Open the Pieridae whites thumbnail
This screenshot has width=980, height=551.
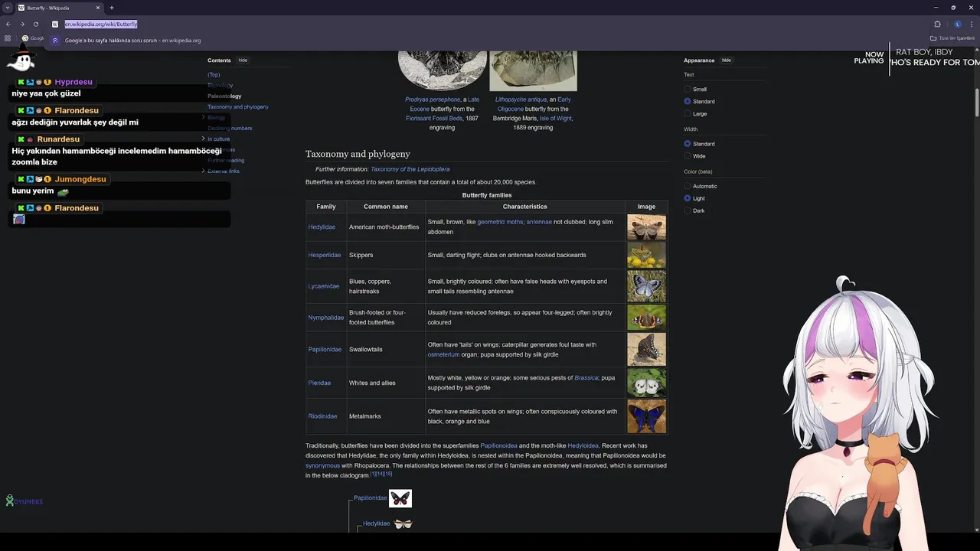(646, 383)
